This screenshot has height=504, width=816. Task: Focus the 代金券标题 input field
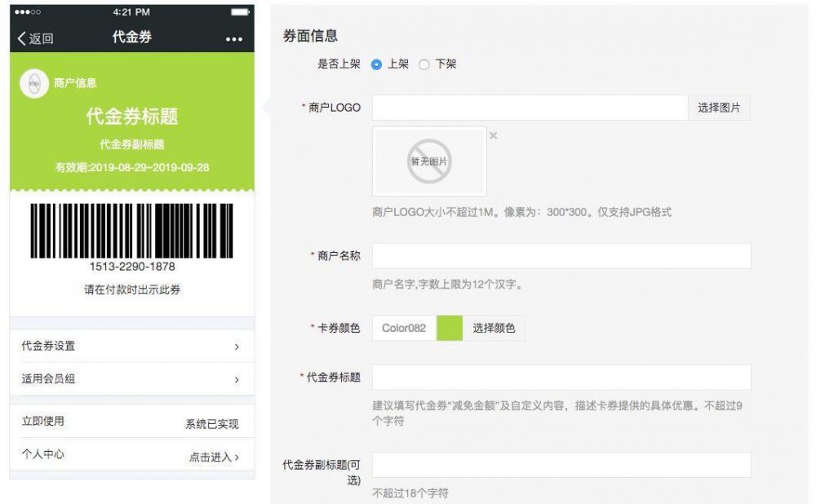click(x=561, y=377)
